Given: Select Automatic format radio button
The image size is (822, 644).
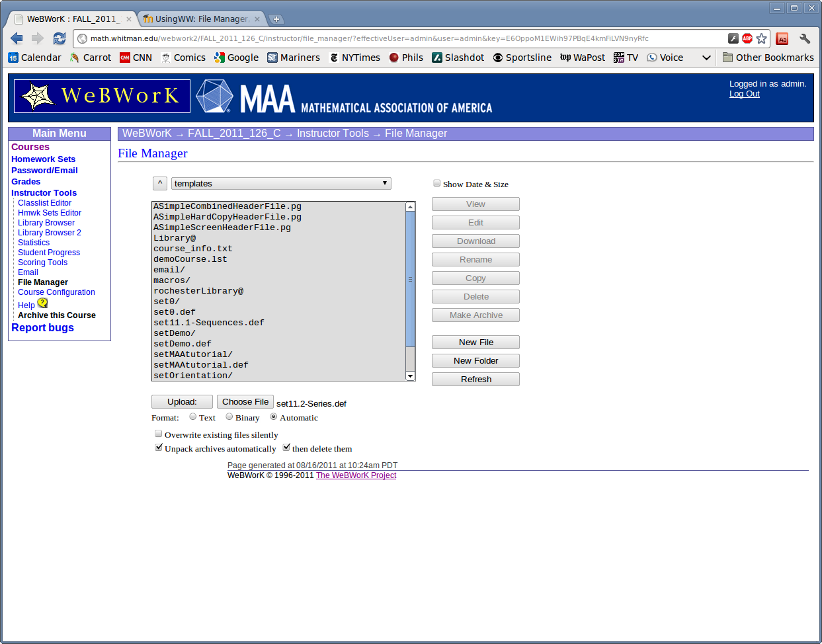Looking at the screenshot, I should click(x=274, y=417).
